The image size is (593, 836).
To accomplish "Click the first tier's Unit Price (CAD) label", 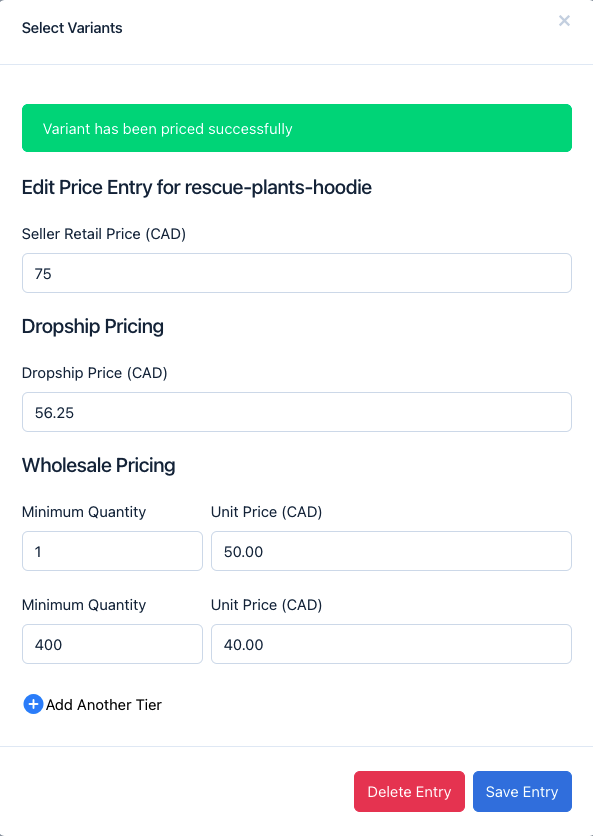I will [267, 512].
